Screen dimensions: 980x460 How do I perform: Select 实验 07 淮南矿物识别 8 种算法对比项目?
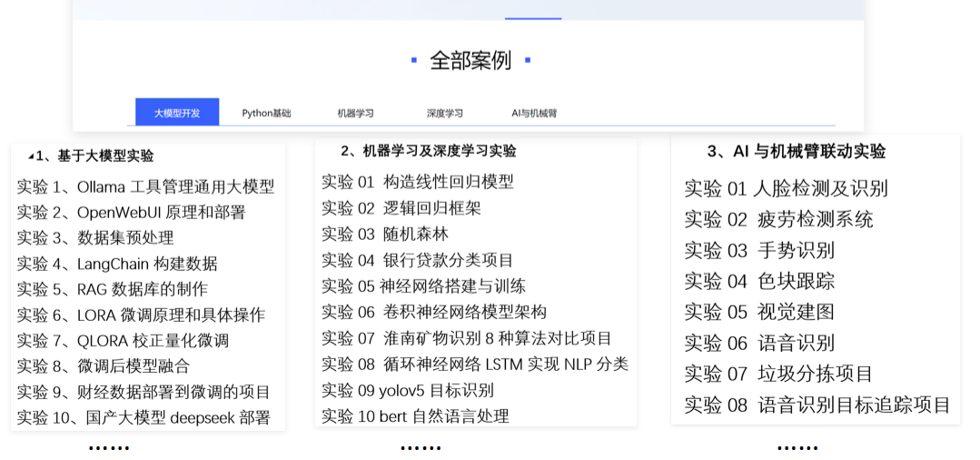467,338
